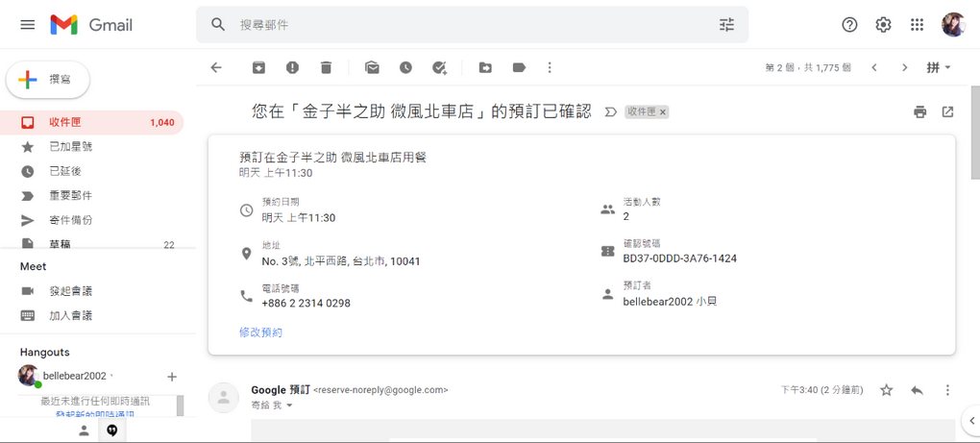
Task: Mark email as unread
Action: pos(373,67)
